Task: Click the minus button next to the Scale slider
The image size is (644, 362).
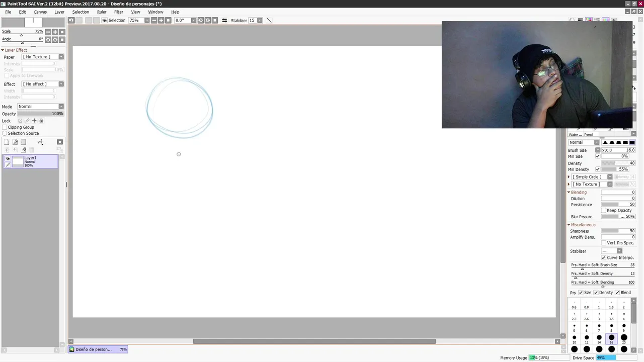Action: [48, 32]
